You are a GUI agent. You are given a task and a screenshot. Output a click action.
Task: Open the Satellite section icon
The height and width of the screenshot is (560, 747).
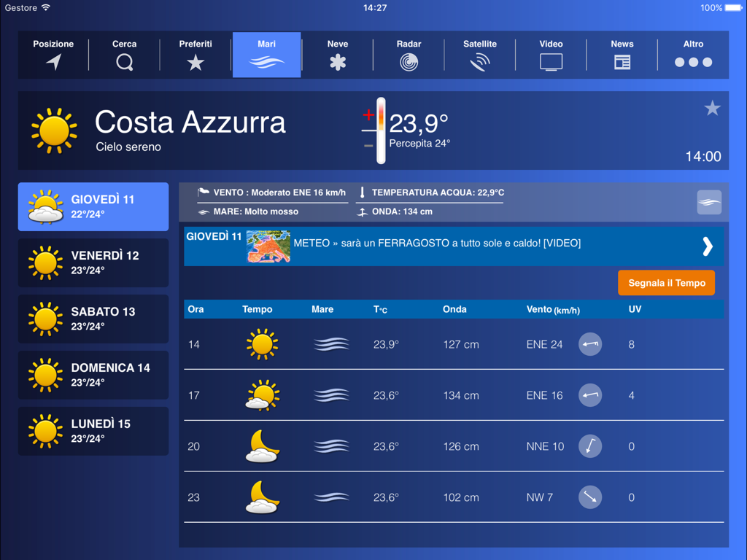pyautogui.click(x=479, y=62)
